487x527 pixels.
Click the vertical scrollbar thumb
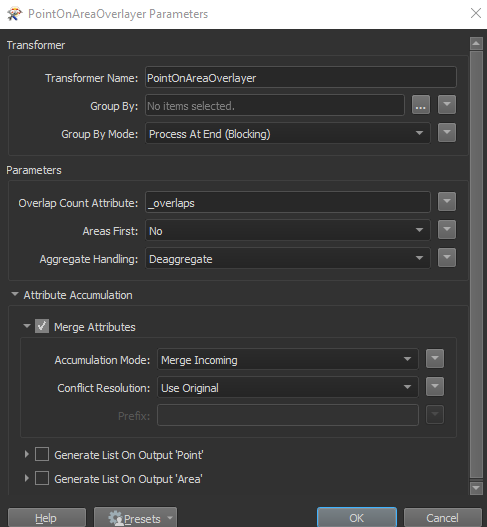pos(476,265)
